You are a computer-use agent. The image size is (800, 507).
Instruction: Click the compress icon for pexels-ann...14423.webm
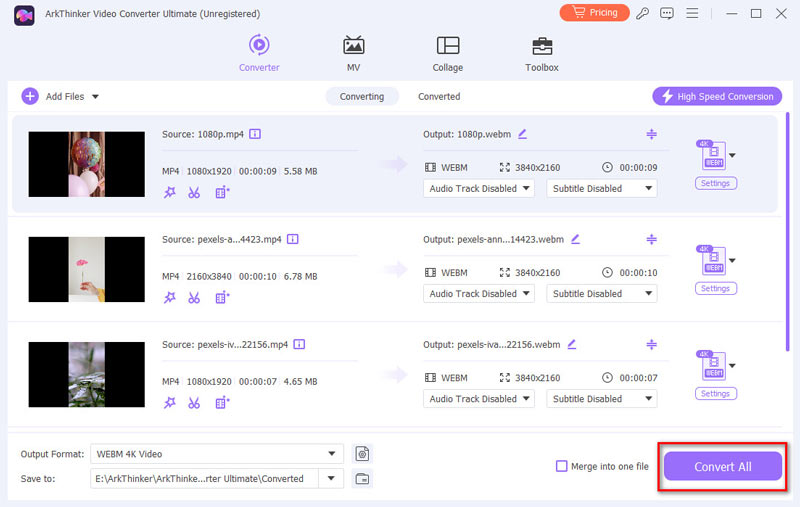(x=652, y=239)
